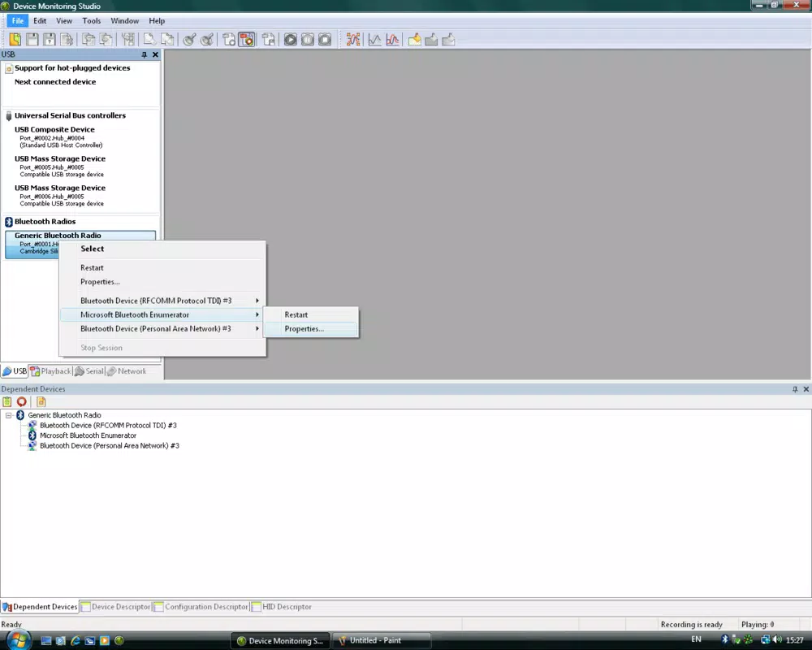
Task: Click the red circular refresh icon
Action: [22, 401]
